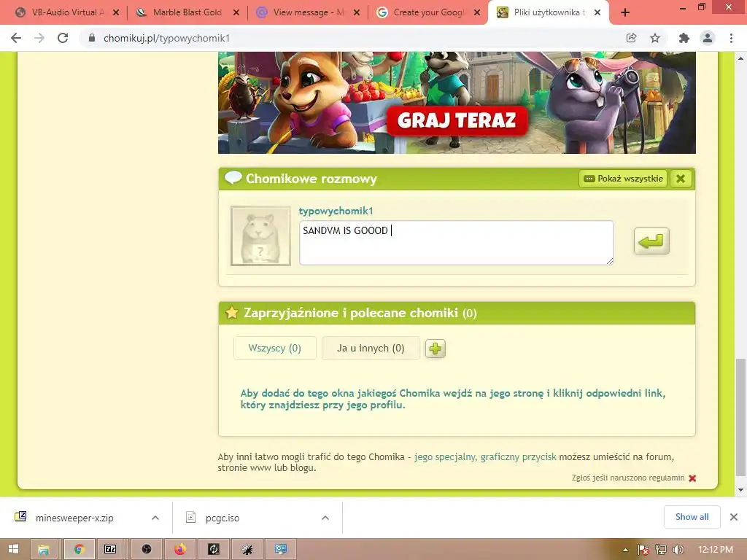Screen dimensions: 747x560
Task: Click the GRAJ TERAZ banner button
Action: click(457, 120)
